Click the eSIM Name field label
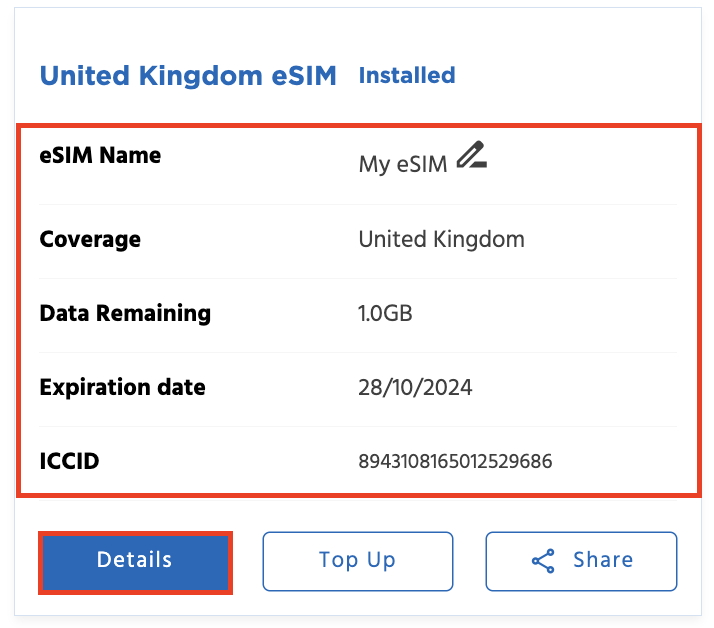This screenshot has height=628, width=714. coord(100,155)
